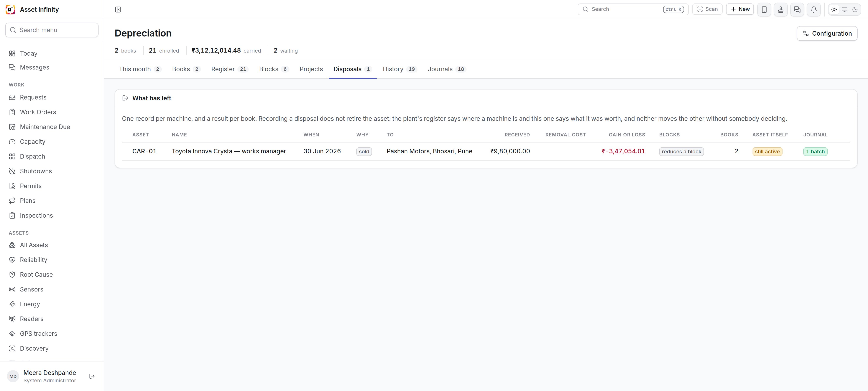Switch to the Register tab
This screenshot has height=391, width=868.
[x=230, y=69]
